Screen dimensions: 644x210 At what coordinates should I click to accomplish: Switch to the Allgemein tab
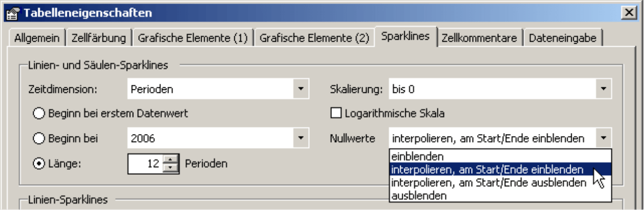tap(37, 38)
